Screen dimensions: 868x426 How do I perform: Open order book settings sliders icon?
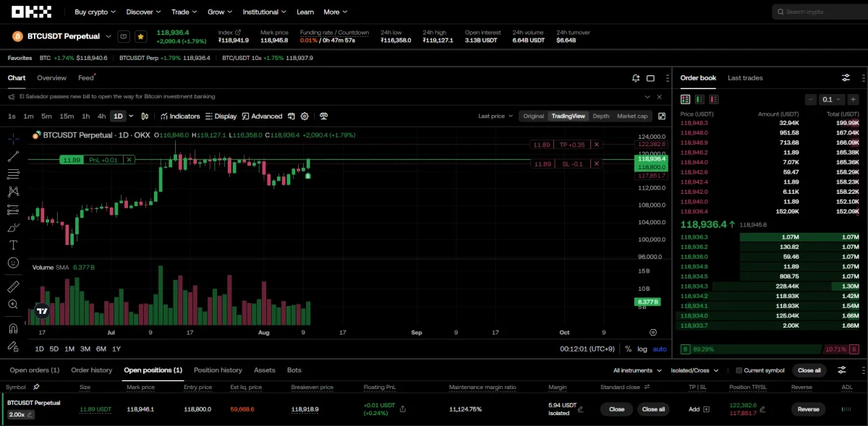(x=846, y=78)
